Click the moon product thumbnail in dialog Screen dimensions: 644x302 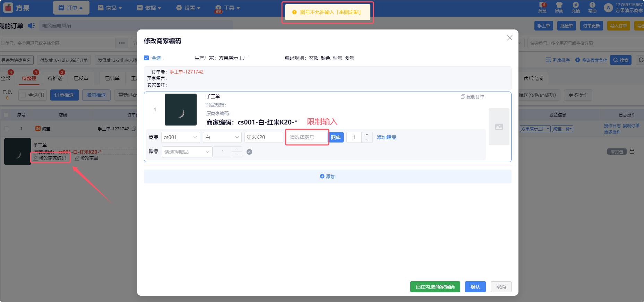181,110
